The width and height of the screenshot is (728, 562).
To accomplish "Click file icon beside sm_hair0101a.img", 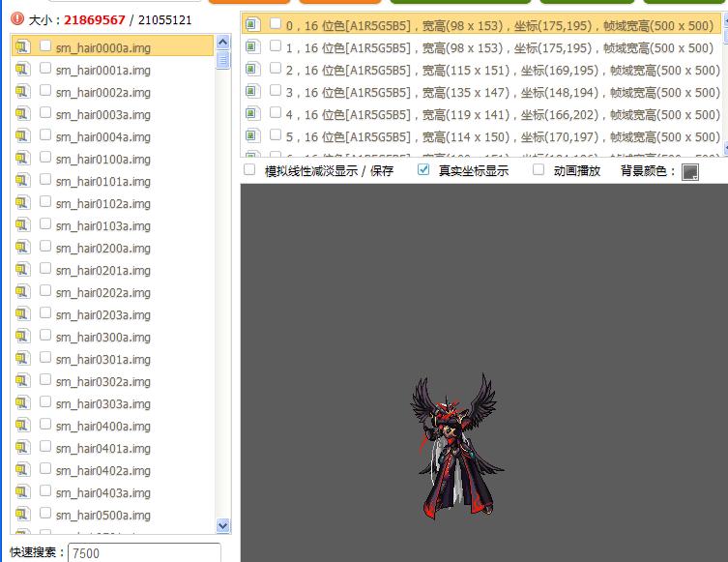I will [22, 180].
